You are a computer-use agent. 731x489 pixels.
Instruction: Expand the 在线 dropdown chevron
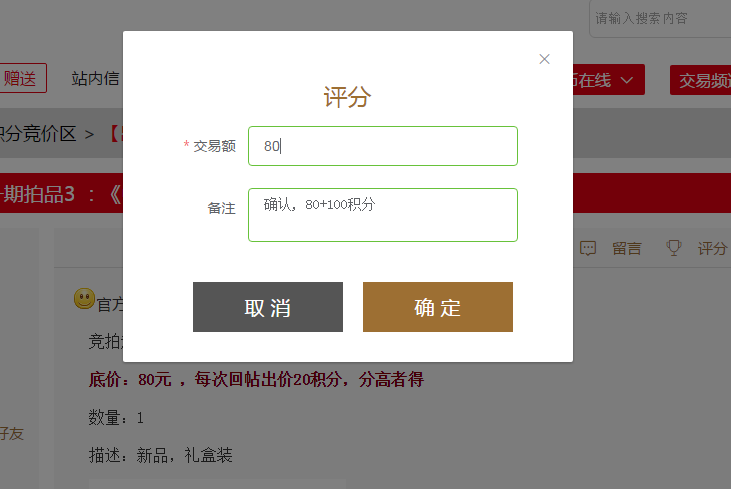(x=627, y=80)
